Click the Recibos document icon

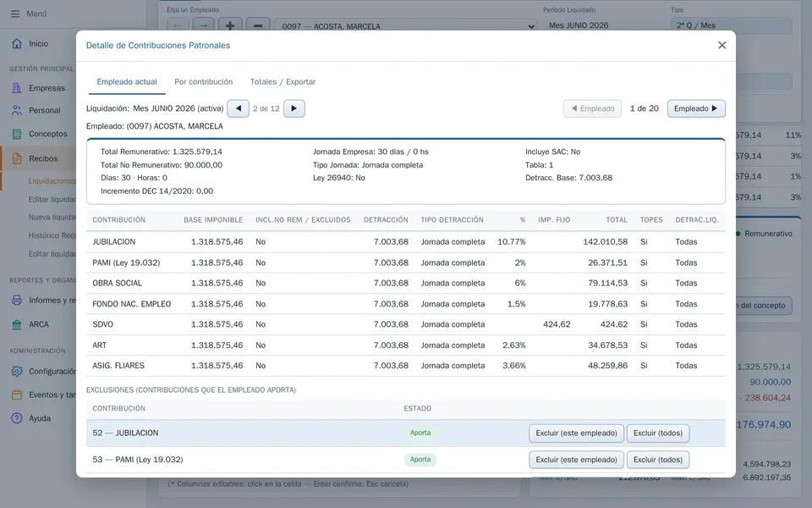(x=17, y=158)
